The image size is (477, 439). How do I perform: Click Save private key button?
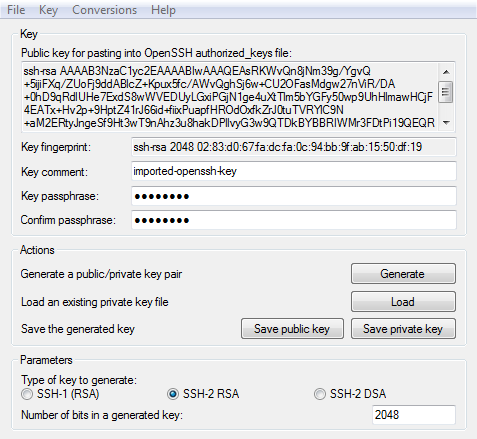pyautogui.click(x=403, y=329)
